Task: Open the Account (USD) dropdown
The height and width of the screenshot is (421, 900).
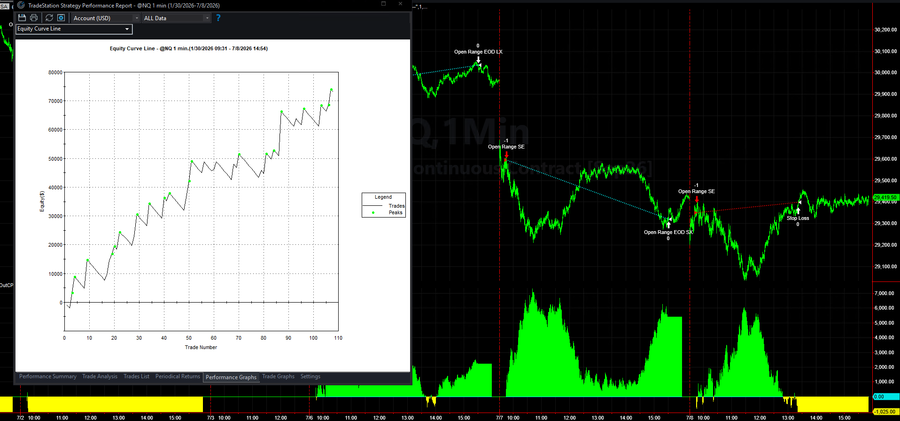Action: [x=104, y=18]
